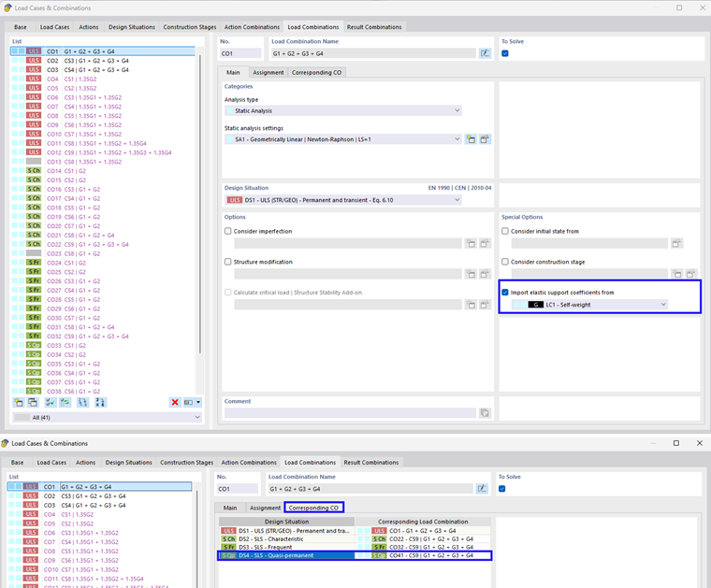
Task: Click the renumber with arrows icon under the list
Action: [x=82, y=402]
